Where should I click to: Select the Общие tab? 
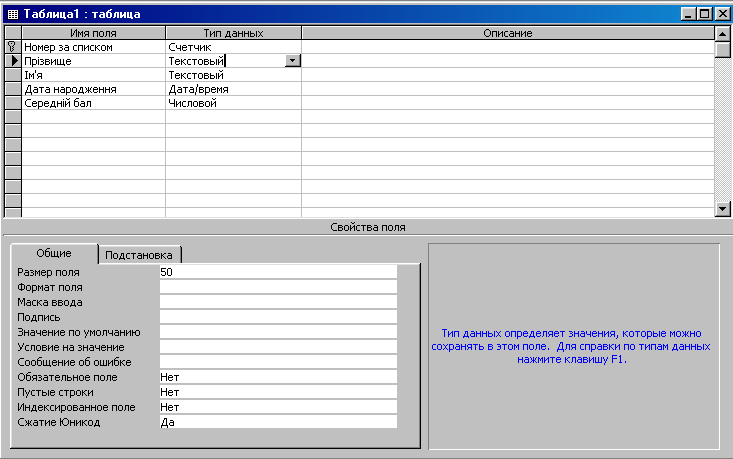click(x=54, y=253)
